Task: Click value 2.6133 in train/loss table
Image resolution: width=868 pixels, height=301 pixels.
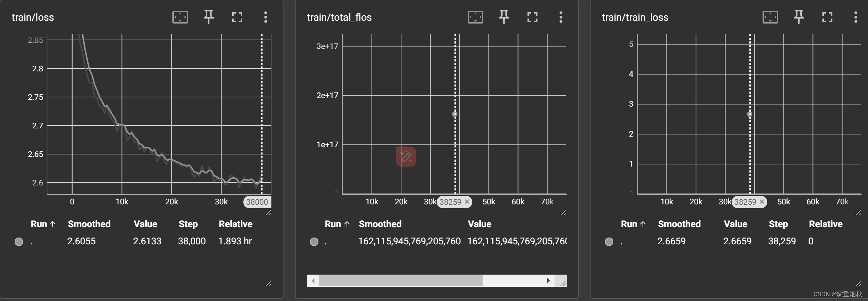Action: point(147,241)
